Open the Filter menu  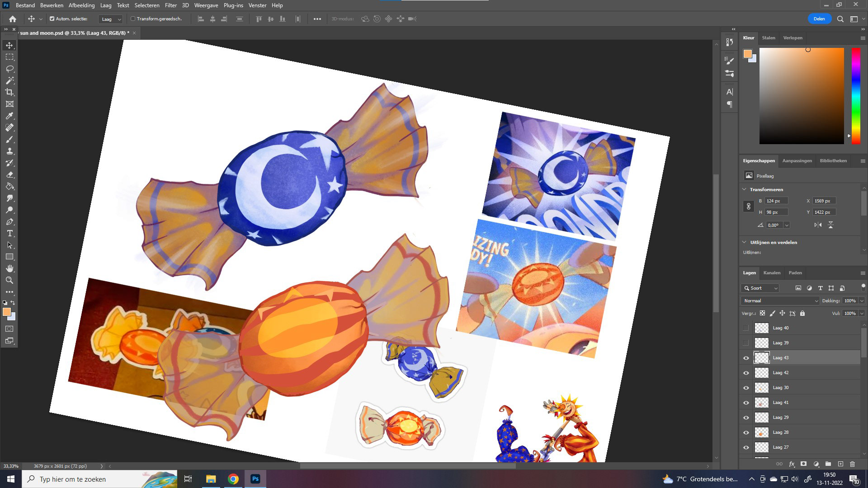click(170, 5)
